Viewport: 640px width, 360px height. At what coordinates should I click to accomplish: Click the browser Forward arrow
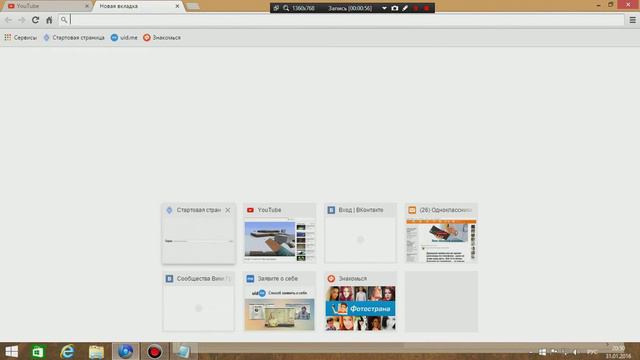coord(22,20)
